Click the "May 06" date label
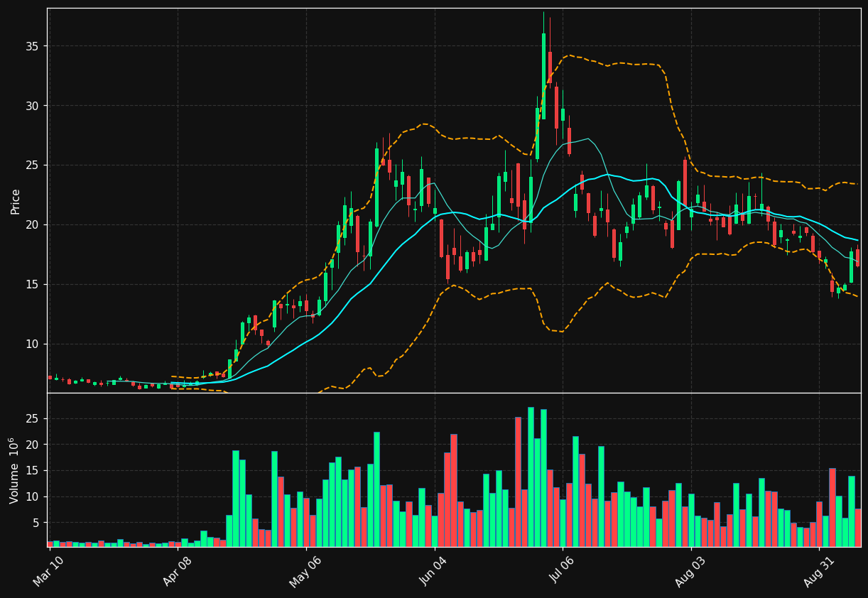Screen dimensions: 868x598 (x=305, y=571)
